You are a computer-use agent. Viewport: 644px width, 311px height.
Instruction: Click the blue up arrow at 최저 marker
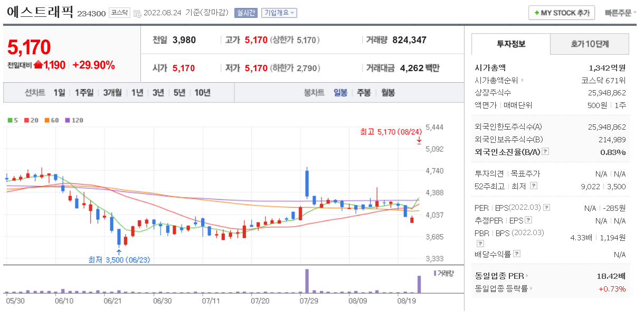point(119,252)
